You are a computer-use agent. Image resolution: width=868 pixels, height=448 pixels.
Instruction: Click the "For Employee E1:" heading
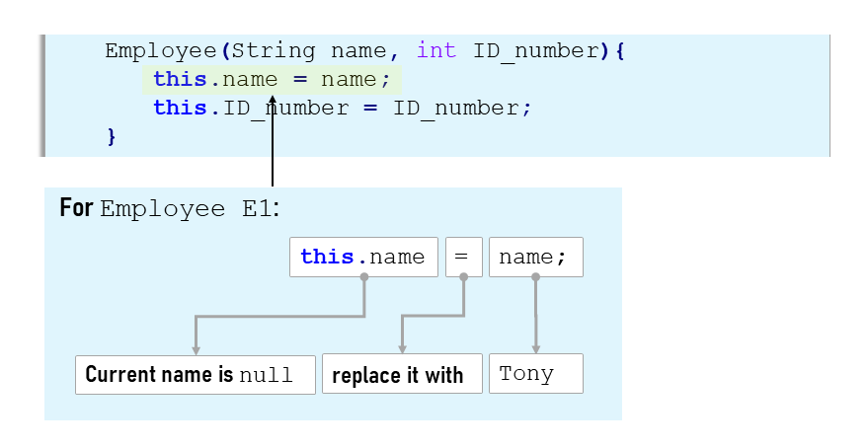pos(170,208)
